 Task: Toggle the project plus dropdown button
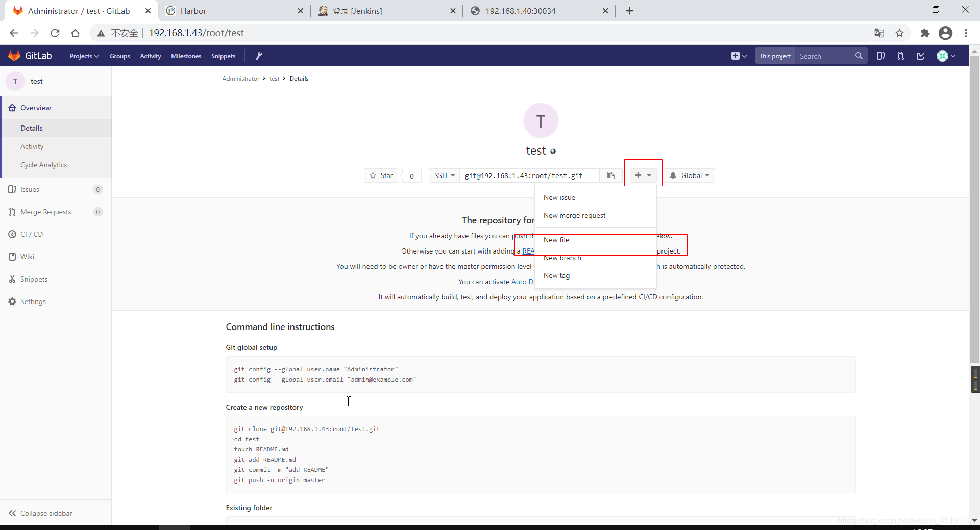point(643,175)
